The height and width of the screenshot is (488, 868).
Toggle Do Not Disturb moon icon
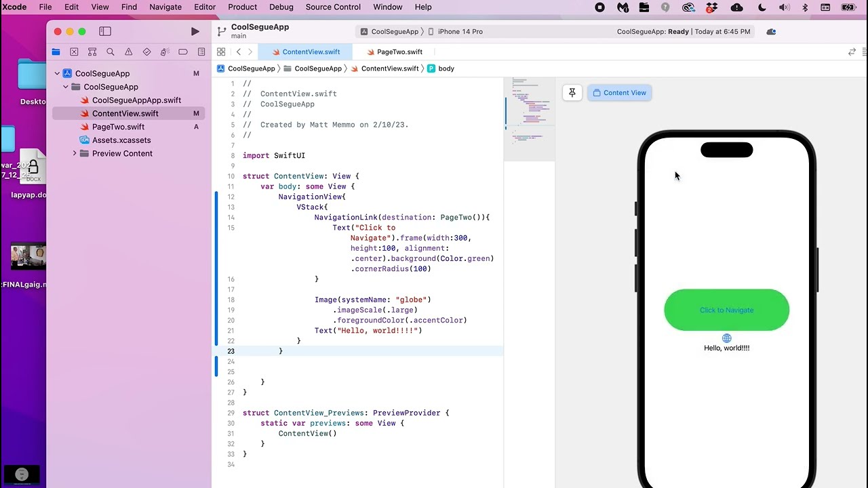click(762, 7)
